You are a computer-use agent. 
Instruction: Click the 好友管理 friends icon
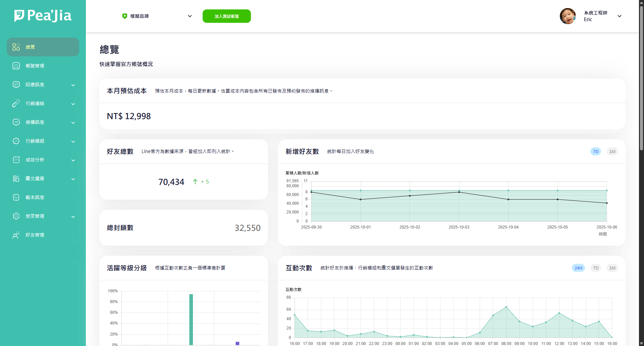point(16,235)
